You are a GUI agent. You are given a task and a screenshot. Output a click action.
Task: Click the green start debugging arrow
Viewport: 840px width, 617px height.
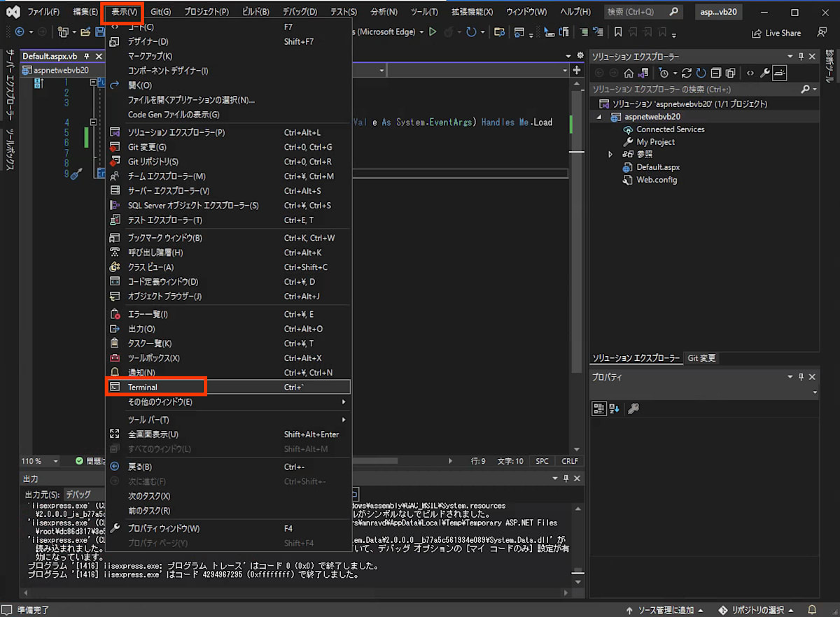(x=433, y=32)
